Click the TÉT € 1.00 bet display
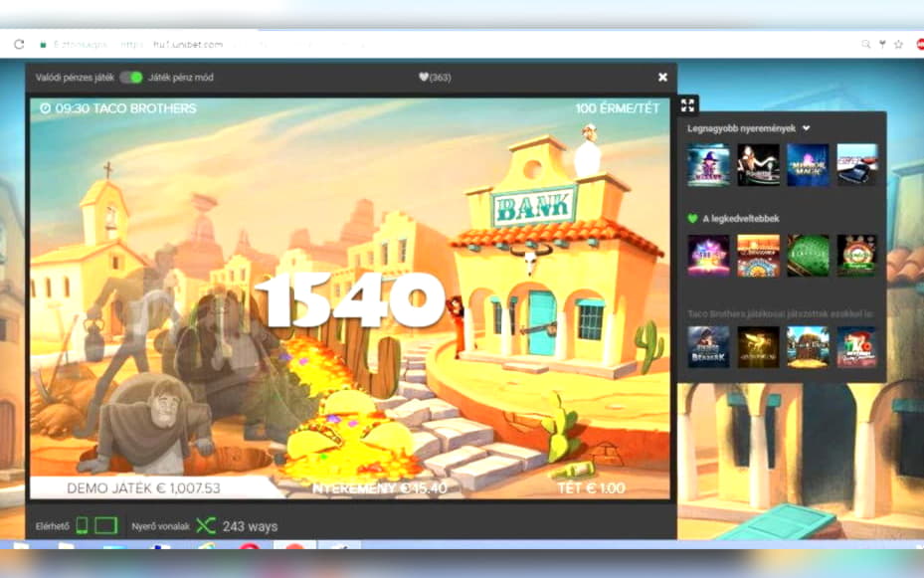 (591, 488)
